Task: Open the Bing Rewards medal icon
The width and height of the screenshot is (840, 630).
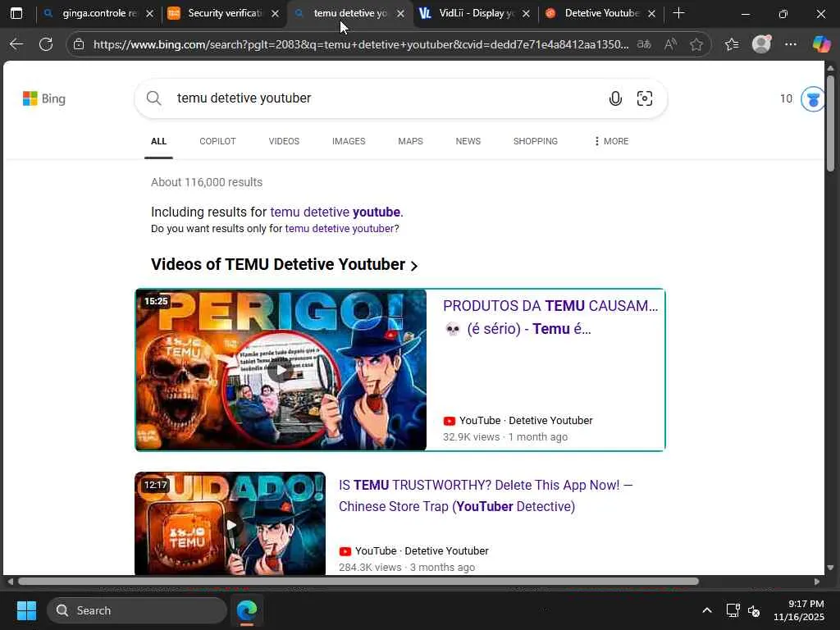Action: coord(812,99)
